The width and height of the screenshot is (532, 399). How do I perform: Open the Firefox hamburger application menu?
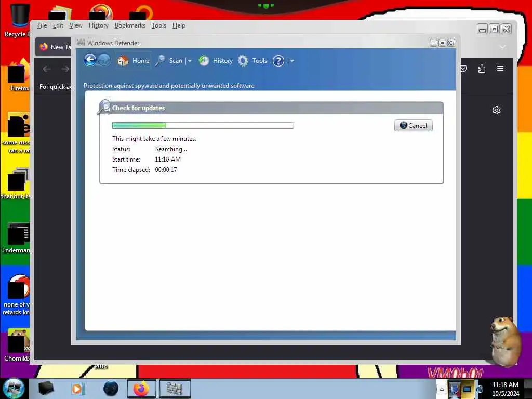click(x=500, y=69)
